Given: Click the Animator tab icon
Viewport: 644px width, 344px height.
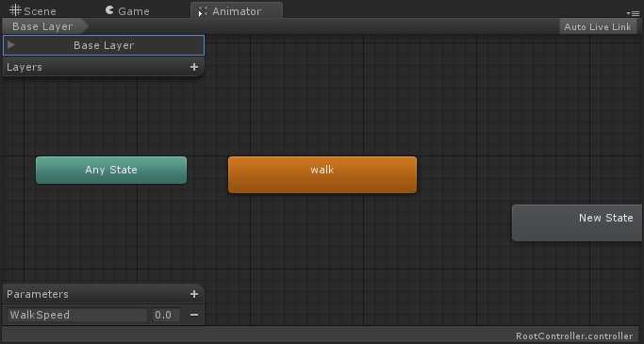Looking at the screenshot, I should click(x=203, y=11).
